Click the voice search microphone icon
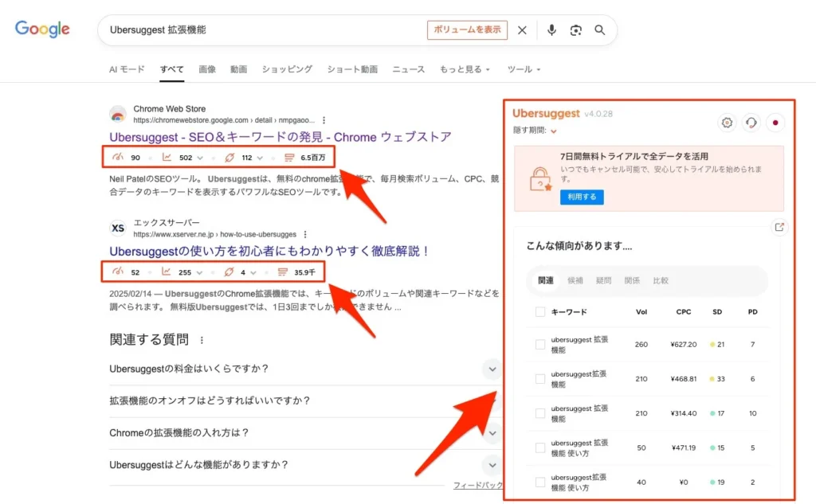This screenshot has height=504, width=816. tap(551, 30)
